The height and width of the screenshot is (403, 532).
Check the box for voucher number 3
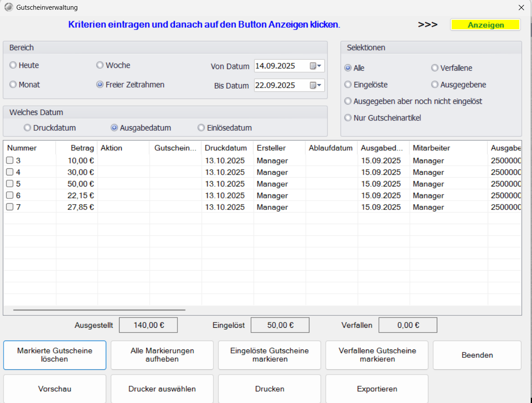(10, 160)
